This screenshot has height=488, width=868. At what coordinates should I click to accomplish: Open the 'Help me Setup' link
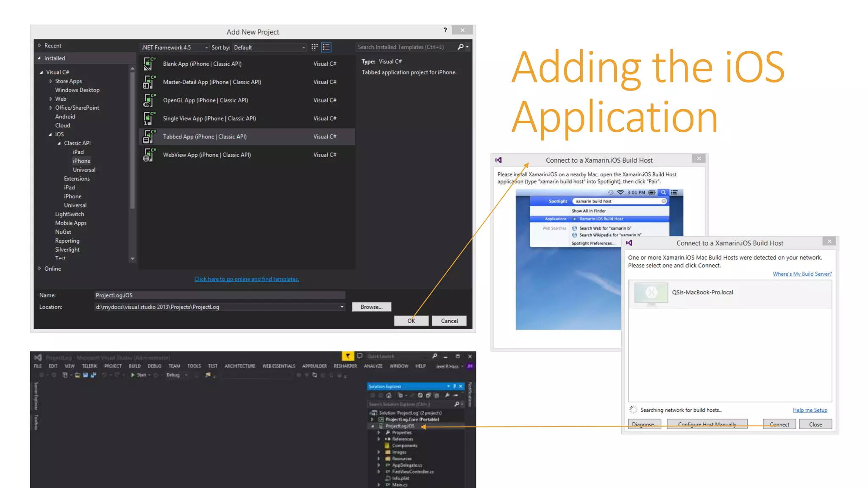810,410
